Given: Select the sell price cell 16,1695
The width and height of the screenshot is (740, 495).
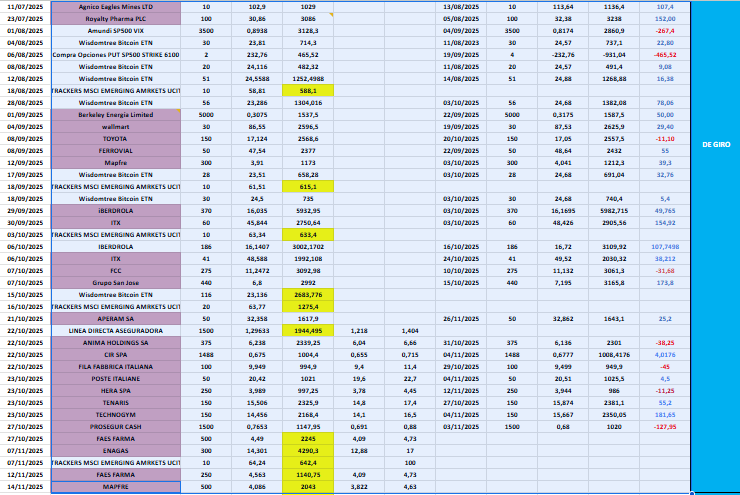Looking at the screenshot, I should click(x=563, y=211).
